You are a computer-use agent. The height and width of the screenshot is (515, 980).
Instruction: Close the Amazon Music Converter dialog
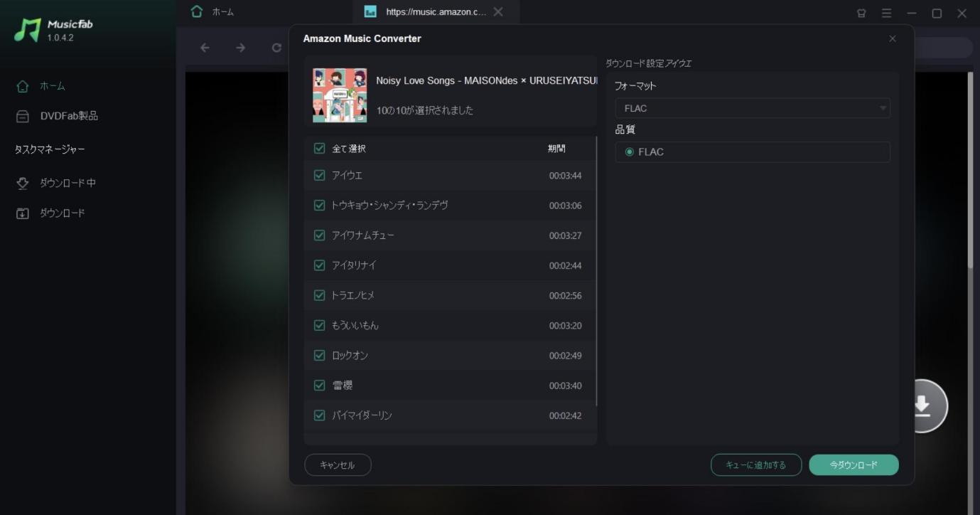(893, 38)
